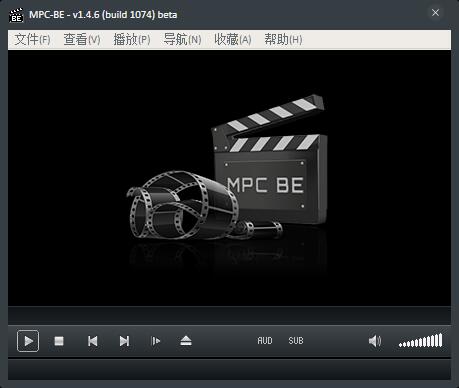Viewport: 459px width, 388px height.
Task: Open the 帮助(H) menu
Action: pos(283,40)
